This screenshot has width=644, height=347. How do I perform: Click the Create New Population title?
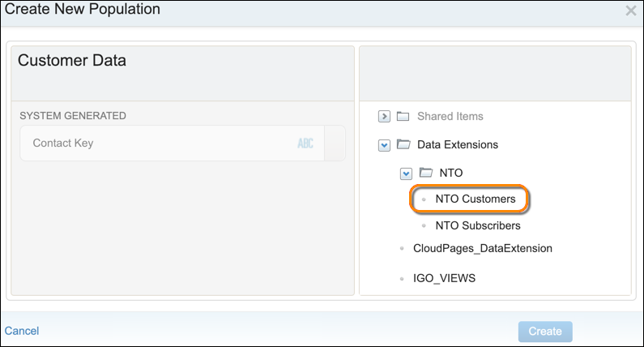[82, 9]
